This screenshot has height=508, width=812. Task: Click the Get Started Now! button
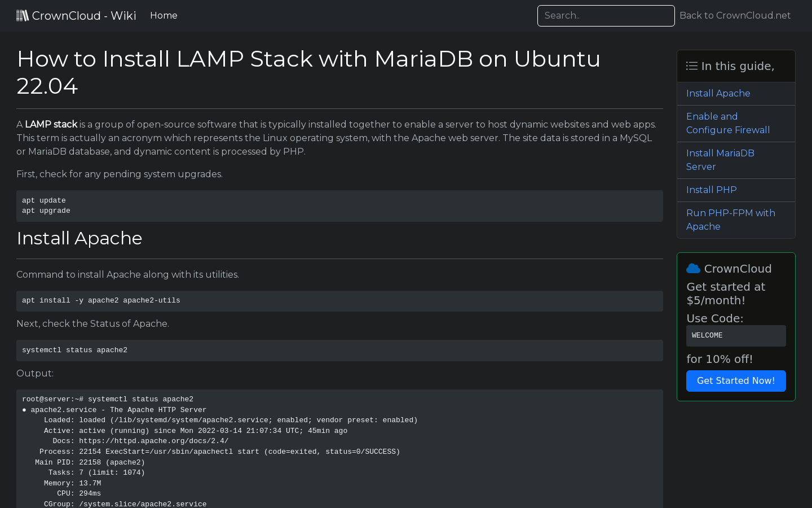coord(736,380)
